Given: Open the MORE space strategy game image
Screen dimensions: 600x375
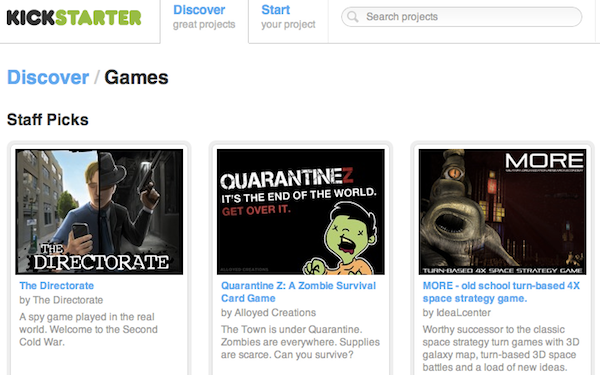Looking at the screenshot, I should [x=502, y=212].
